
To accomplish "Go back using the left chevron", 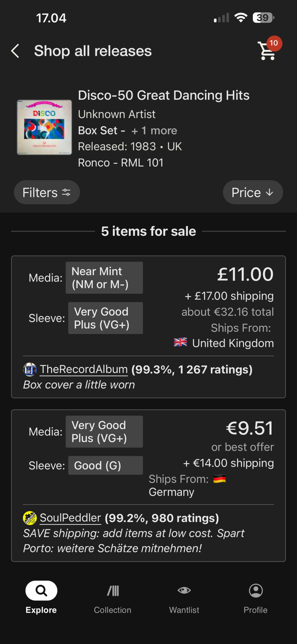I will 15,51.
